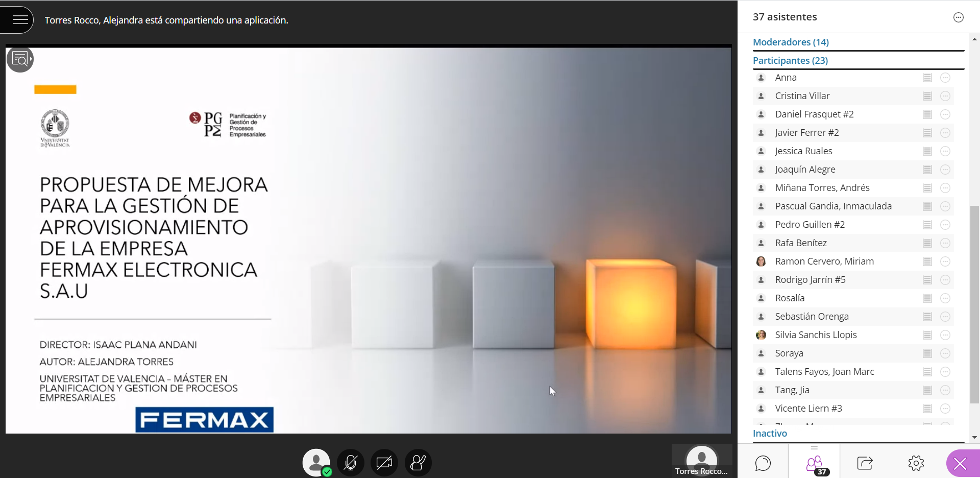Select attendee name Pedro Guillen #2
980x478 pixels.
click(810, 225)
